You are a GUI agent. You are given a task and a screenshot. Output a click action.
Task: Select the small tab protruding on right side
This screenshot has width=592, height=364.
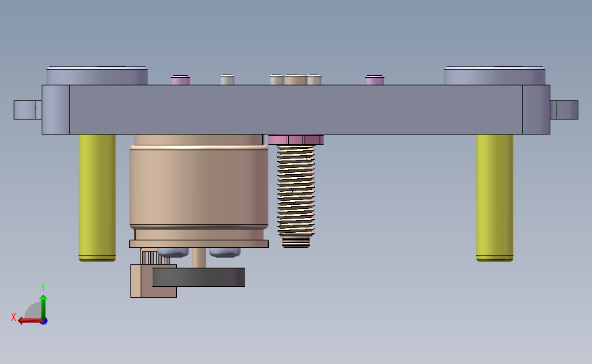tap(564, 110)
